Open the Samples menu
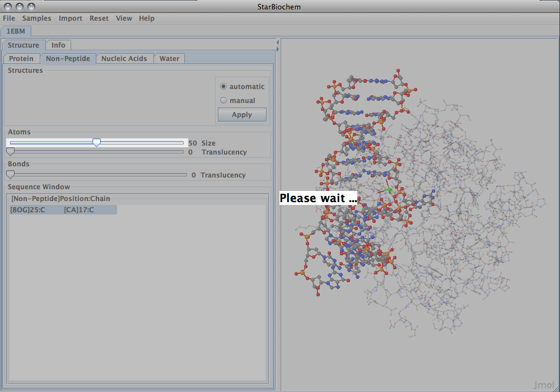The width and height of the screenshot is (560, 392). pyautogui.click(x=36, y=18)
